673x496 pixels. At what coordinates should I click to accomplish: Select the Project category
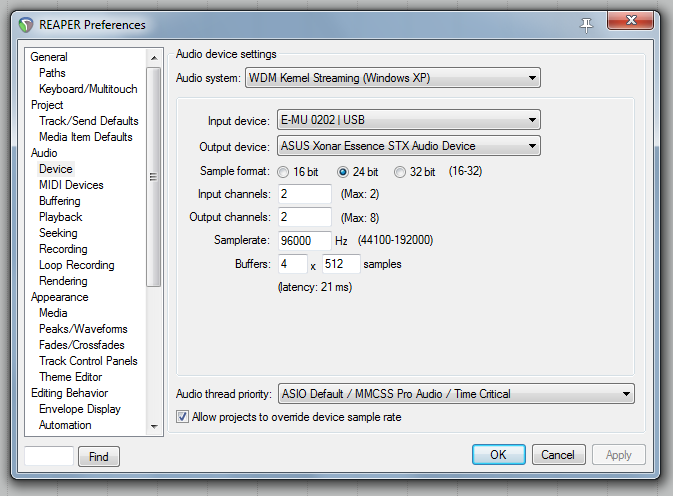(47, 105)
